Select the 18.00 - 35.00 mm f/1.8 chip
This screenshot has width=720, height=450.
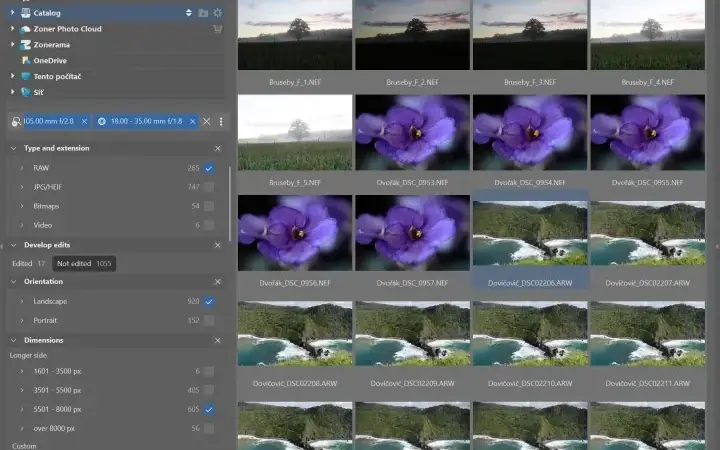(x=146, y=121)
